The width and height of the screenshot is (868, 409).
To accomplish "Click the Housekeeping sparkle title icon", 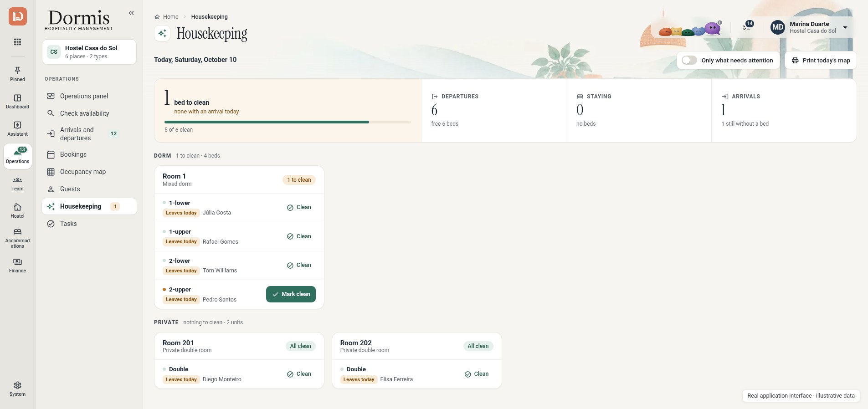I will click(162, 33).
